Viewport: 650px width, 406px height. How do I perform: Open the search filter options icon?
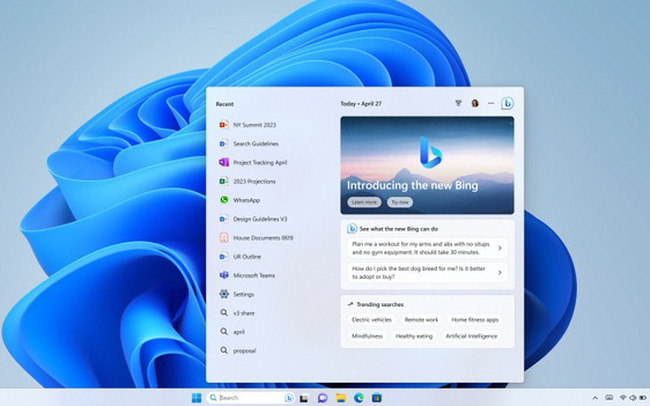click(x=458, y=103)
